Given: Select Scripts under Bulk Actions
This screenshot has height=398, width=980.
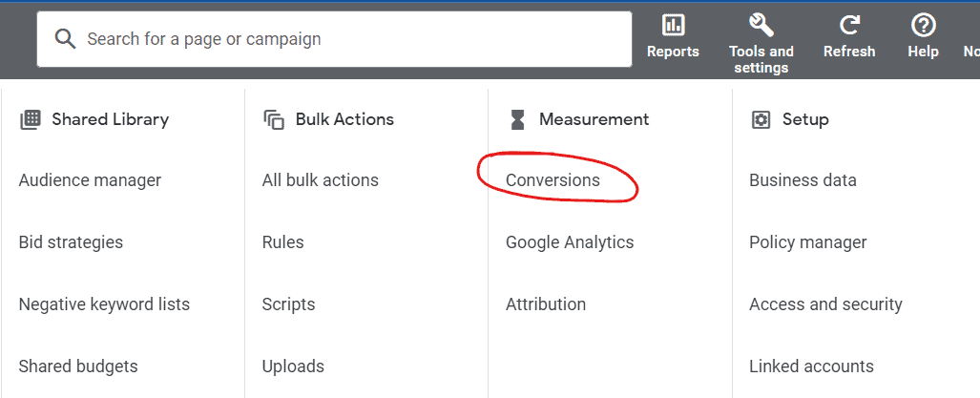Looking at the screenshot, I should click(289, 304).
